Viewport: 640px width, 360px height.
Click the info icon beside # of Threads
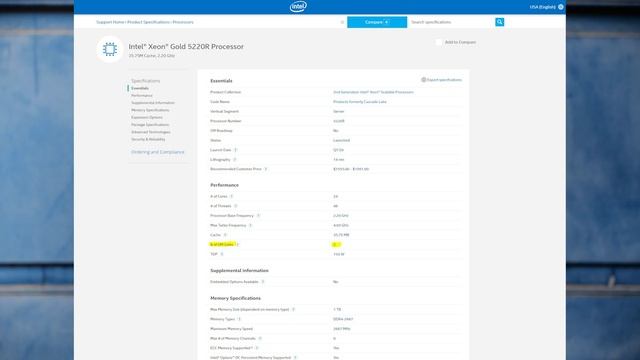point(236,206)
